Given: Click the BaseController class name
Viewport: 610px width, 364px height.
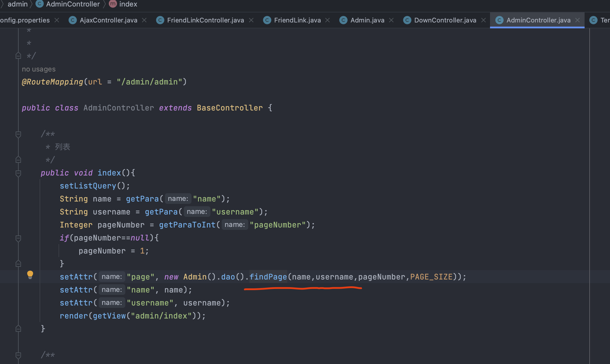Looking at the screenshot, I should tap(230, 108).
